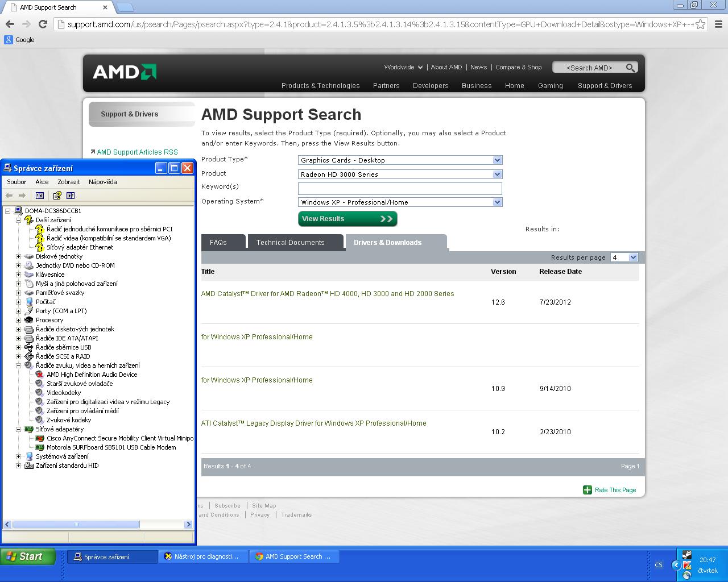
Task: Open the Results per page dropdown
Action: click(634, 257)
